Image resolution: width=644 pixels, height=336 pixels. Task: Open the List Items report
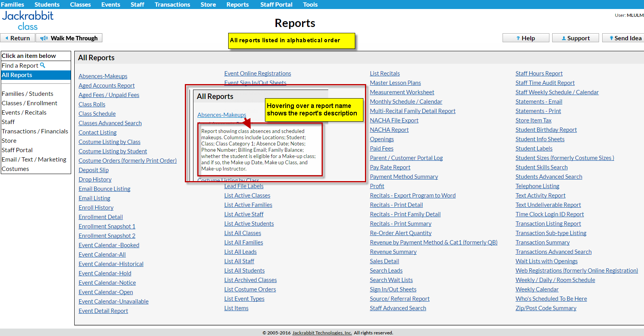[236, 308]
